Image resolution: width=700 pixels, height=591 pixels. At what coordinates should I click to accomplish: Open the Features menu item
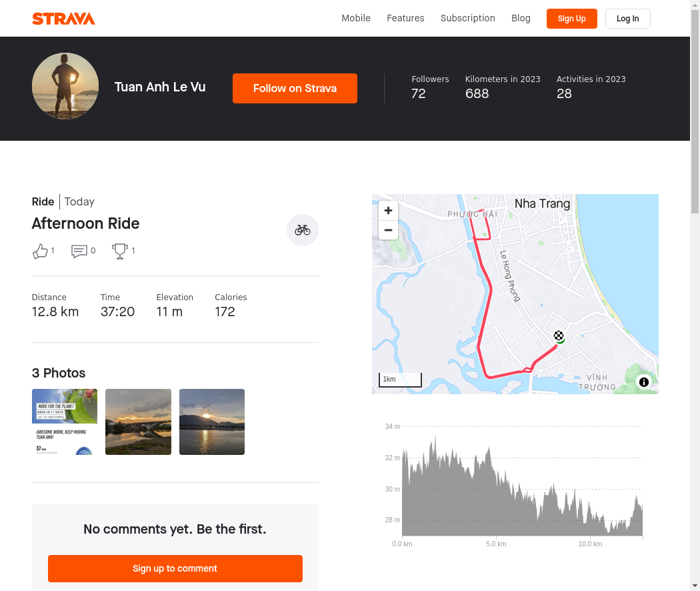coord(405,18)
